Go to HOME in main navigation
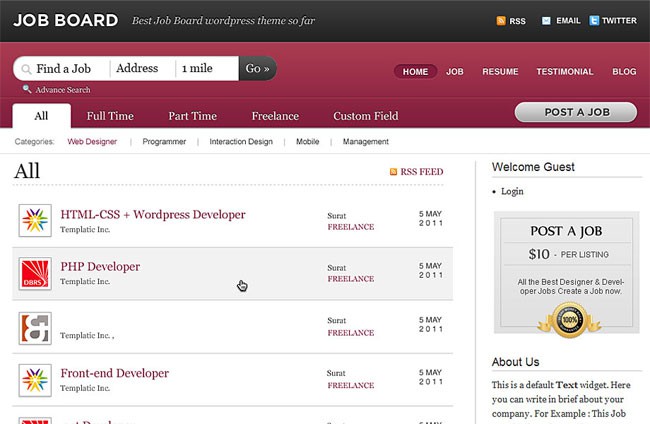 (x=415, y=72)
